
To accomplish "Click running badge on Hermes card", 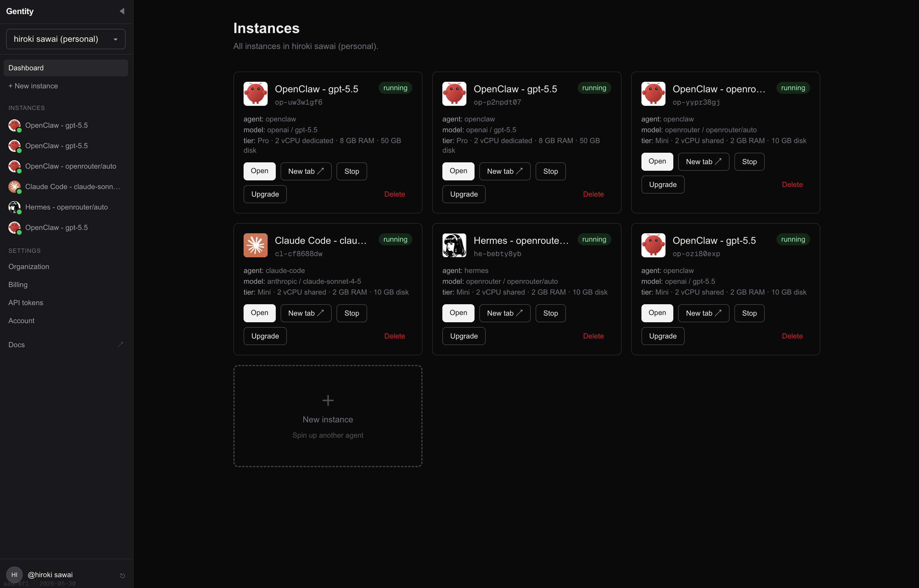I will tap(594, 239).
